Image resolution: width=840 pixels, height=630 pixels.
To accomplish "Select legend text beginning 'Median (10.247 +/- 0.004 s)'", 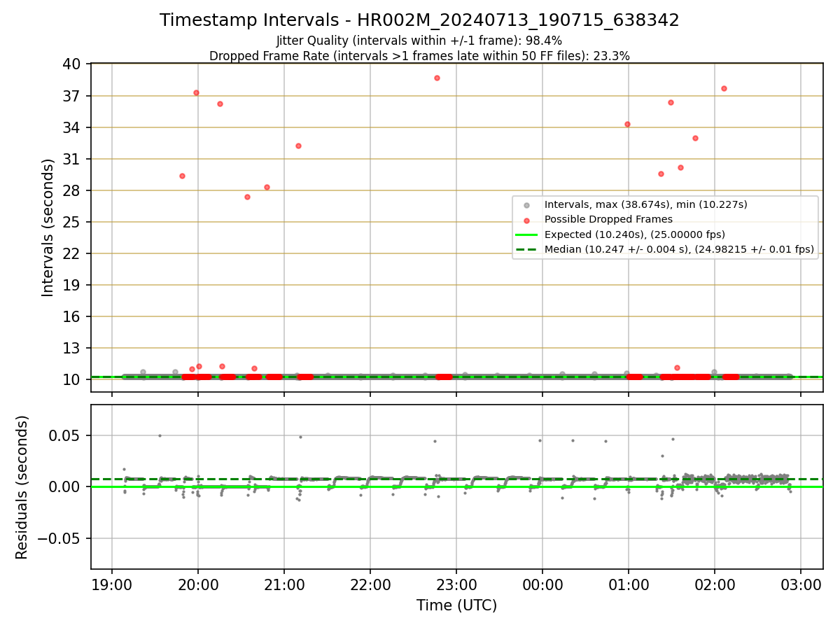I will (679, 249).
